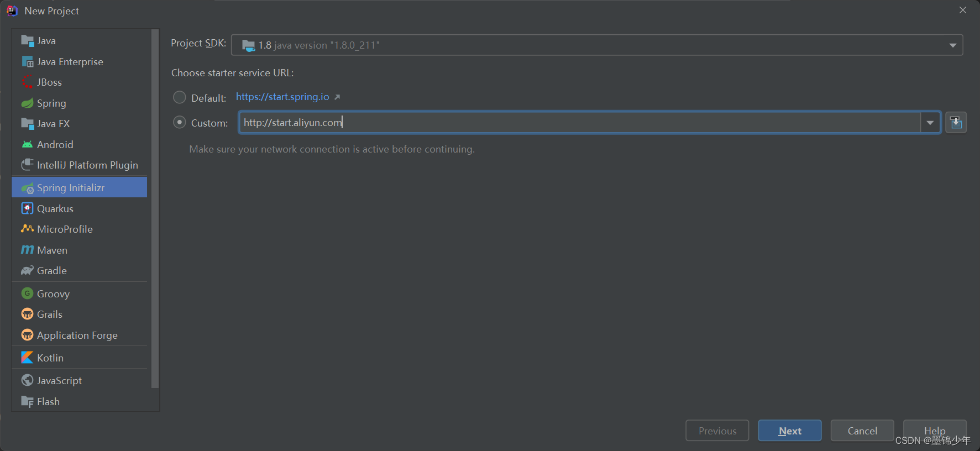Click the Java FX folder icon
The image size is (980, 451).
27,123
